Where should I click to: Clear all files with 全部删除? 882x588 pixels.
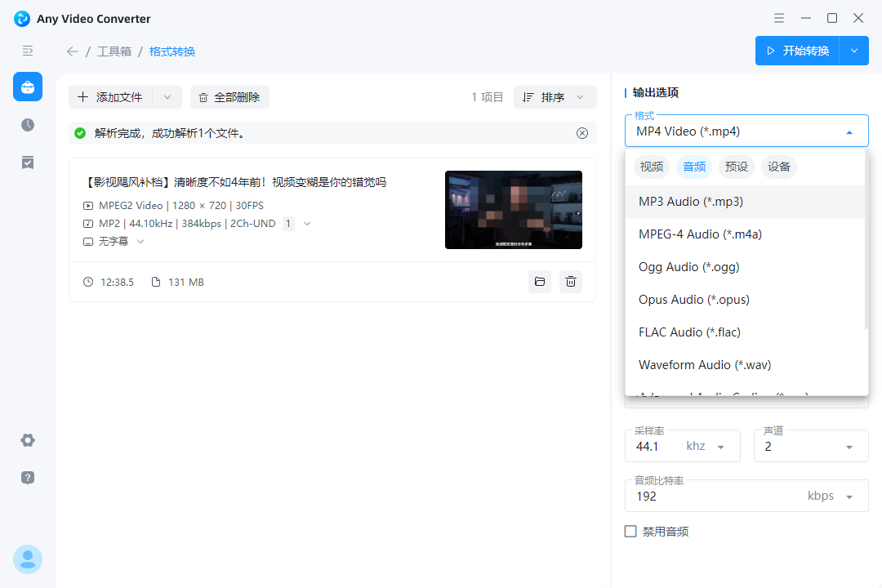(x=229, y=96)
